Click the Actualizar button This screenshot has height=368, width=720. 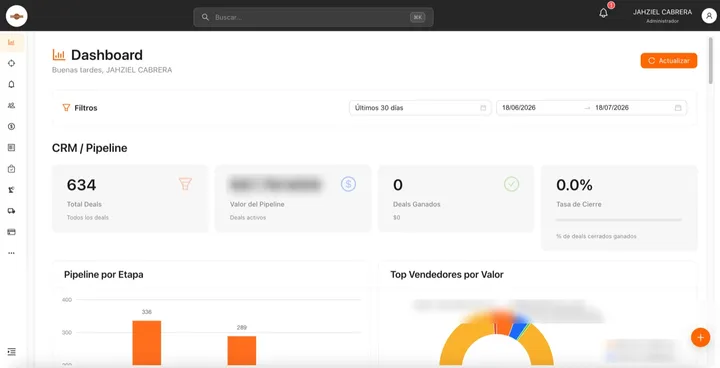(669, 61)
